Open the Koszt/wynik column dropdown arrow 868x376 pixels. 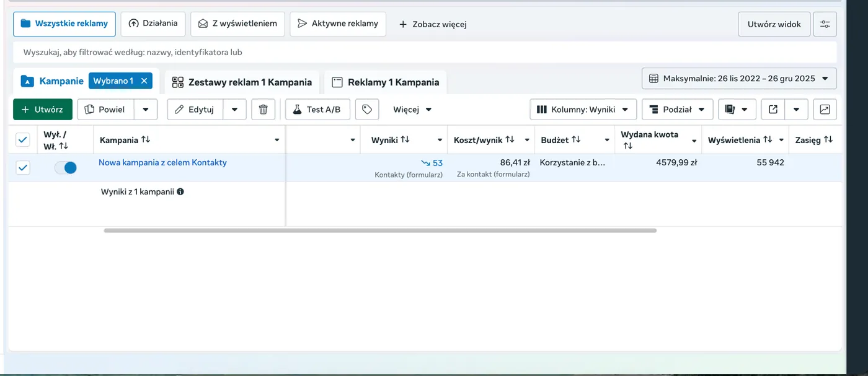(x=527, y=140)
